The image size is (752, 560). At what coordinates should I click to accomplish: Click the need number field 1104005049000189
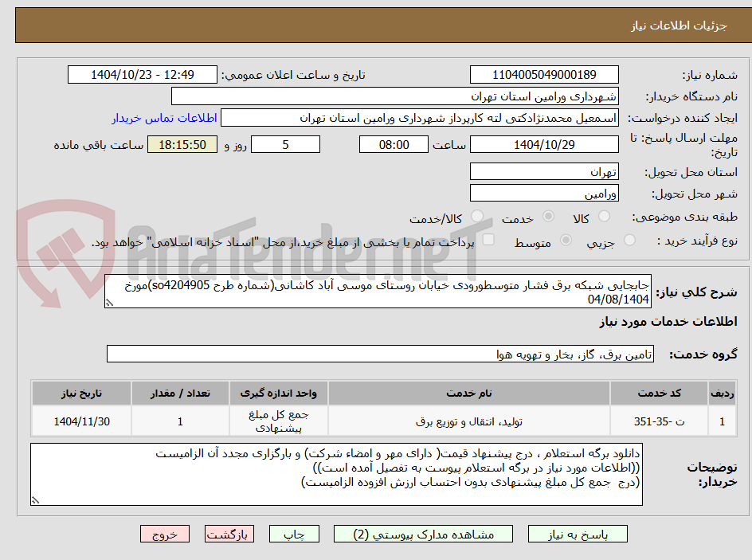(544, 75)
